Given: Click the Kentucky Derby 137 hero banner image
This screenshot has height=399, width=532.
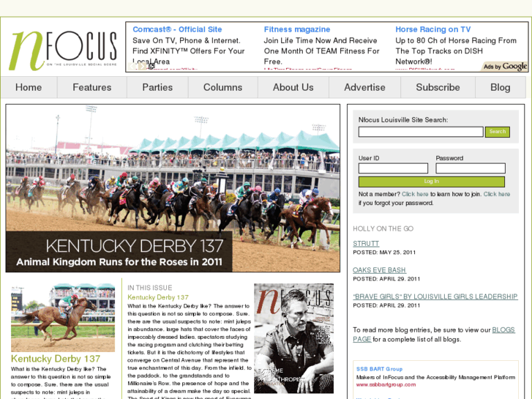Looking at the screenshot, I should 173,188.
